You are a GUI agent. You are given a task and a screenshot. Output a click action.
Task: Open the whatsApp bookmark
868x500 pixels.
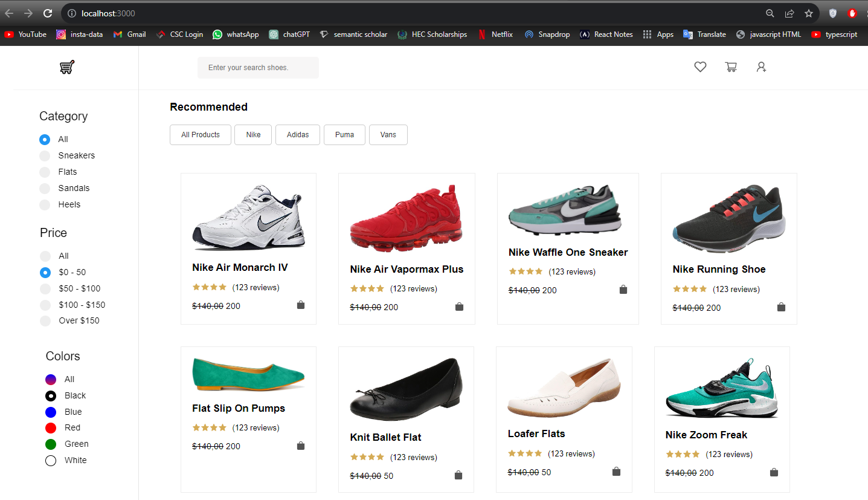click(x=236, y=34)
